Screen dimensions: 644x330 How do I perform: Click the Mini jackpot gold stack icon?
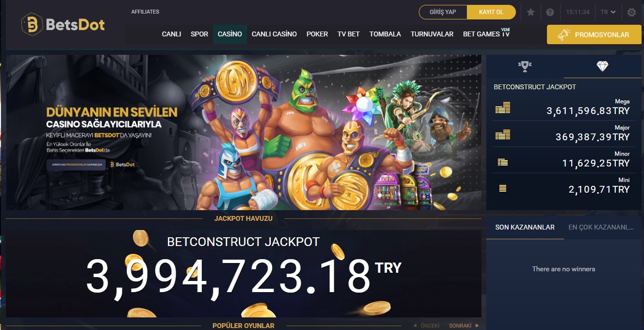click(503, 188)
